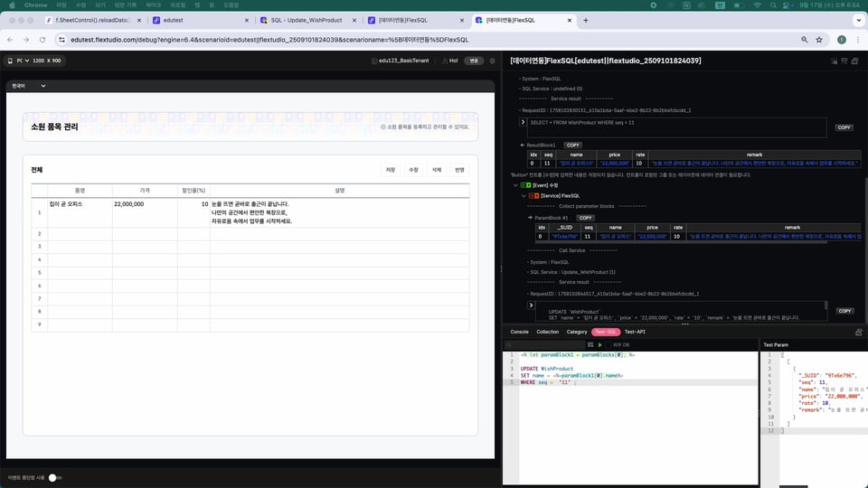Open the PC device dropdown
868x488 pixels.
[x=23, y=61]
